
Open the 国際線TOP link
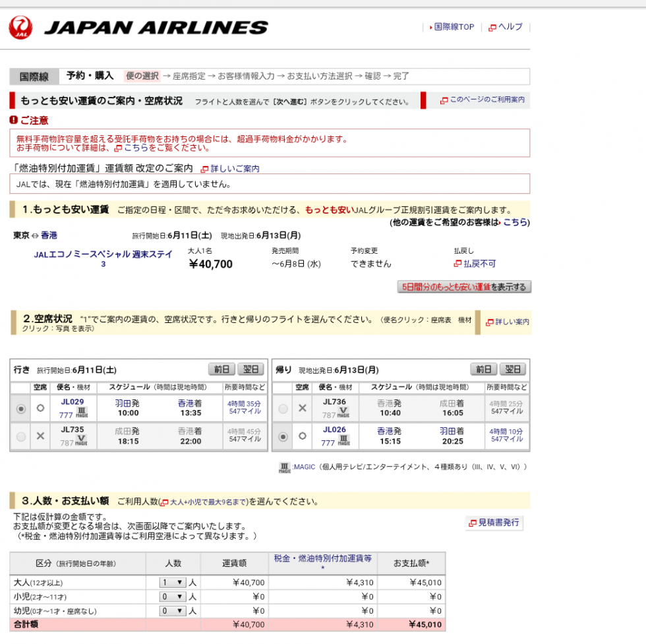[454, 27]
